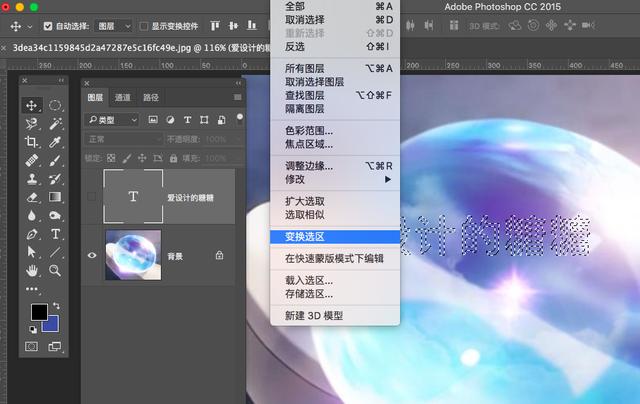The image size is (640, 404).
Task: Filter layers by adjustment layers icon
Action: [170, 120]
